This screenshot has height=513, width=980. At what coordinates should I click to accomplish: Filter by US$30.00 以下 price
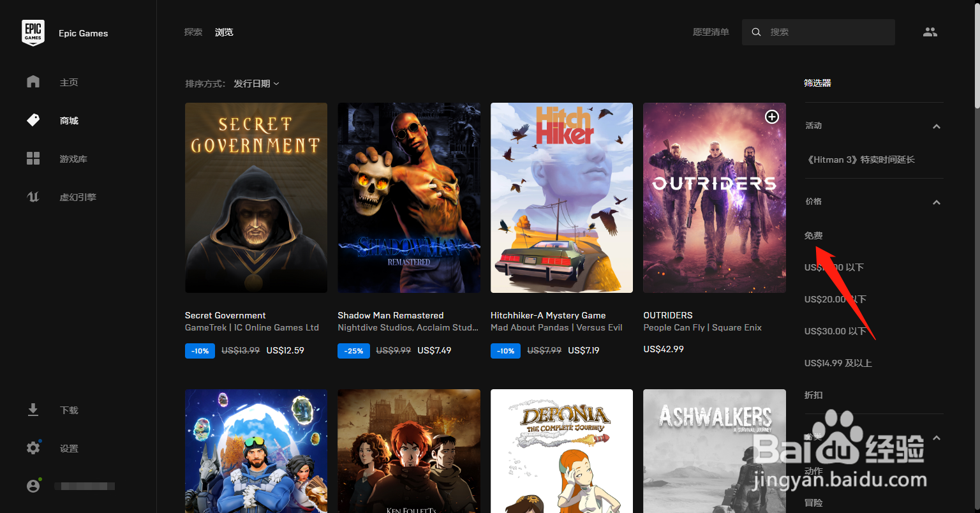click(x=835, y=331)
